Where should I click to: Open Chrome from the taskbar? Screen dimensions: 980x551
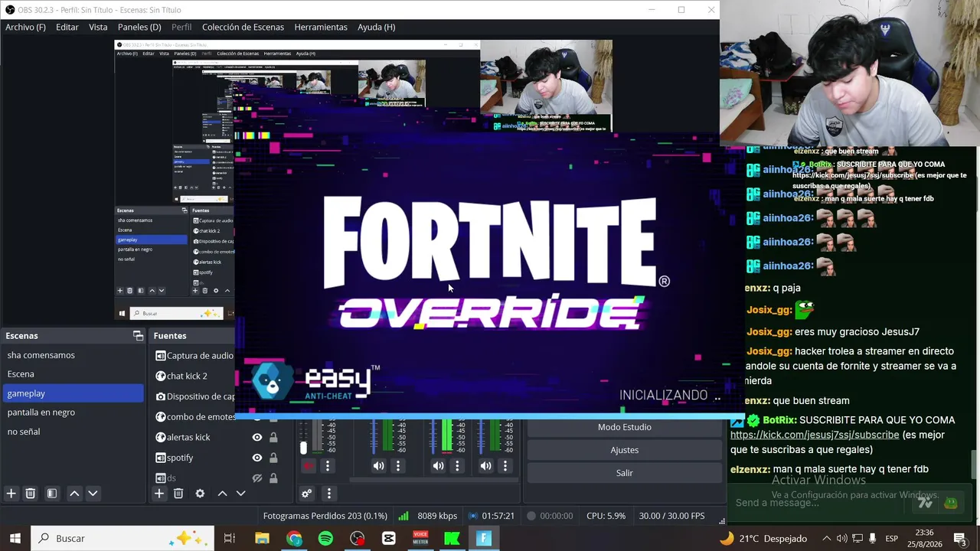click(294, 538)
